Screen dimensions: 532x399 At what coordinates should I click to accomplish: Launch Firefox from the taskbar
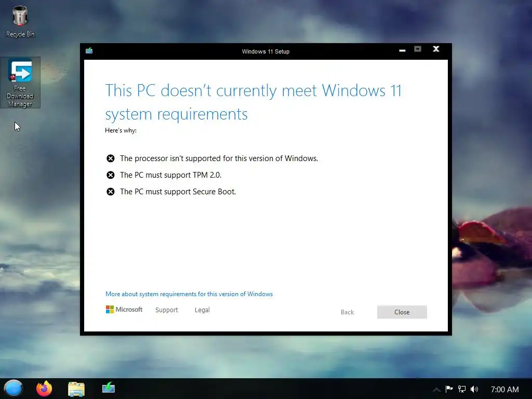44,389
